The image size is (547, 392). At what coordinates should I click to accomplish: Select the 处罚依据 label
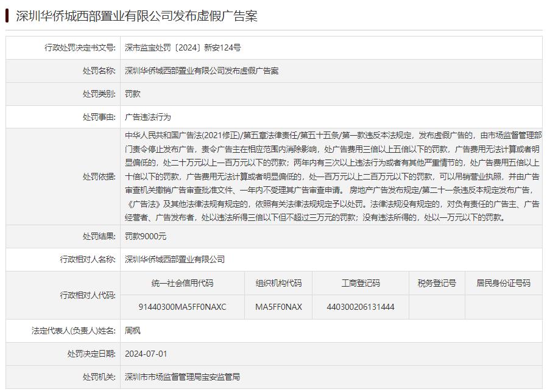click(x=99, y=177)
